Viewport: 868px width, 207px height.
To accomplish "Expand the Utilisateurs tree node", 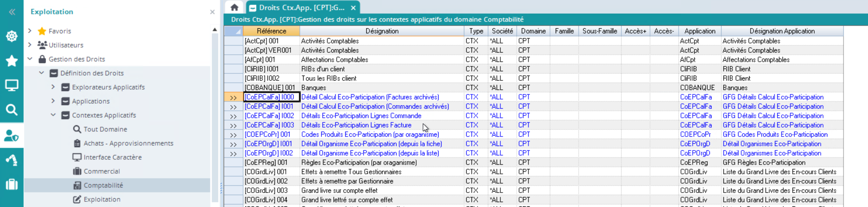I will 30,45.
